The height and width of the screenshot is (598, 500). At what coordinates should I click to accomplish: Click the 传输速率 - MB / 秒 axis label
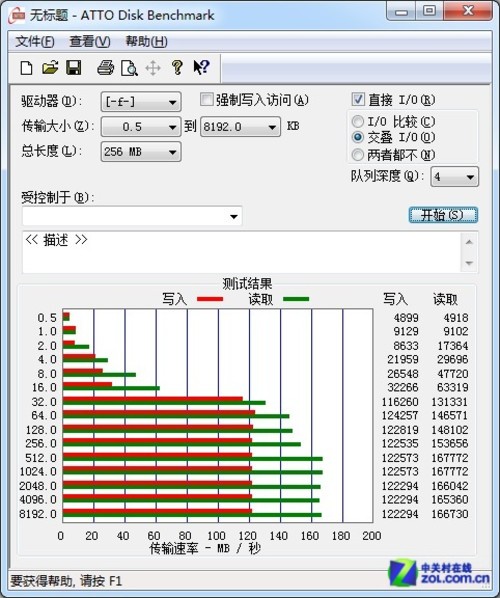pyautogui.click(x=205, y=548)
